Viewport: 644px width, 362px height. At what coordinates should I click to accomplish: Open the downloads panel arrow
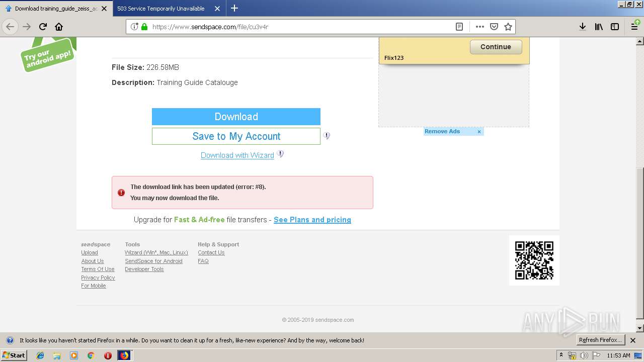(x=582, y=27)
